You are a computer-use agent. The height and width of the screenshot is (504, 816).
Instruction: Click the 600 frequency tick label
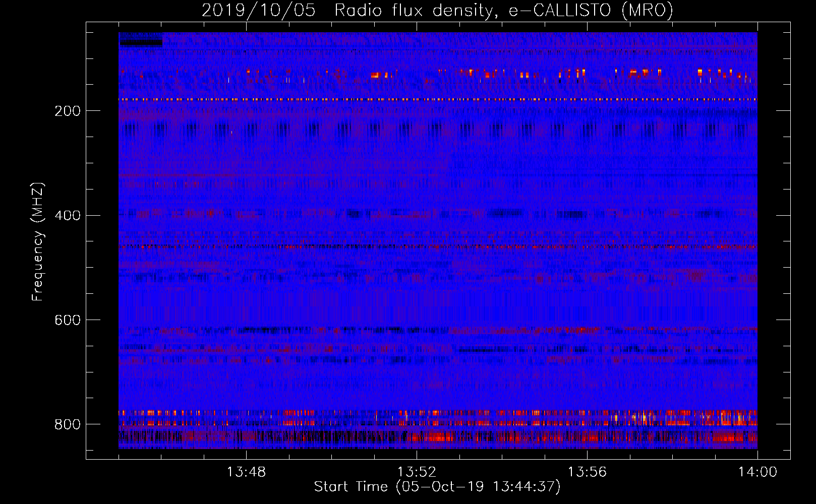click(68, 321)
